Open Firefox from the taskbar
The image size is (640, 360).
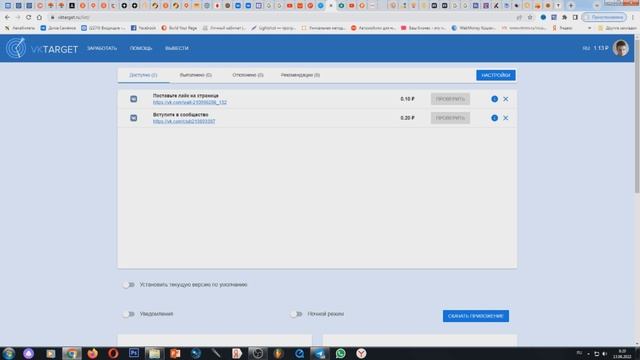93,353
